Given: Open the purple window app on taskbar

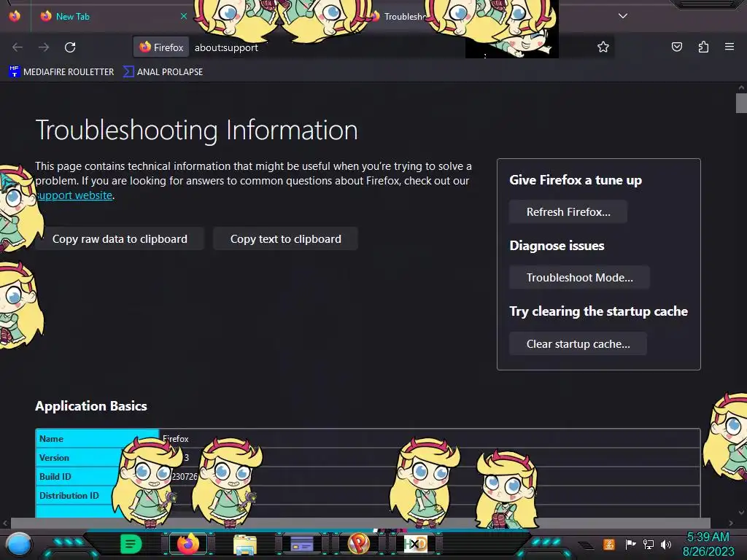Looking at the screenshot, I should [301, 543].
